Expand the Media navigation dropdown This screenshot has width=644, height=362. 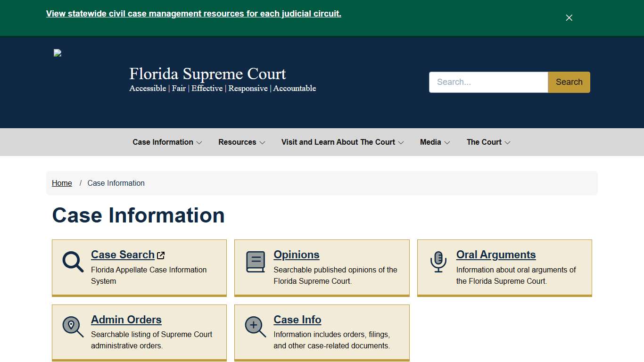434,142
